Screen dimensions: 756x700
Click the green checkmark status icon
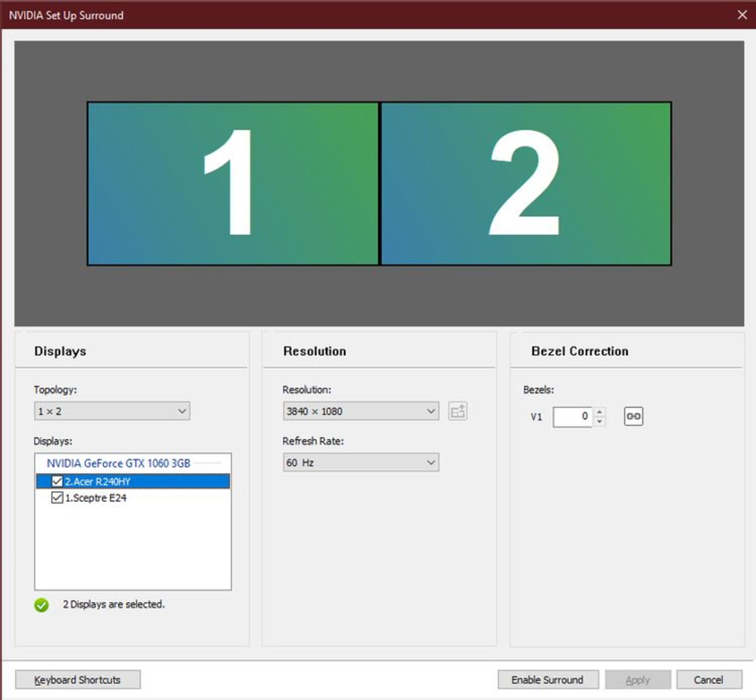coord(41,605)
